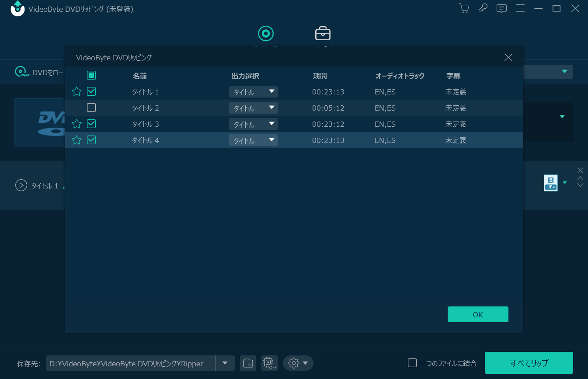The height and width of the screenshot is (379, 588).
Task: Open output selection dropdown for タイトル 3
Action: point(254,124)
